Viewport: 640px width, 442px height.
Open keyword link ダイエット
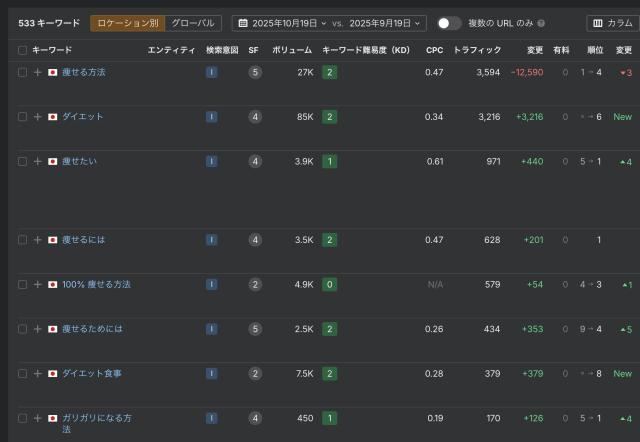click(x=82, y=117)
